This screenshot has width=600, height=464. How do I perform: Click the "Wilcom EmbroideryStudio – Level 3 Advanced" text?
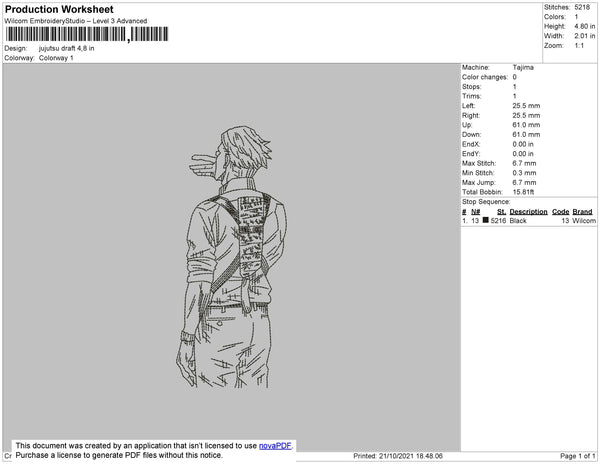(76, 21)
